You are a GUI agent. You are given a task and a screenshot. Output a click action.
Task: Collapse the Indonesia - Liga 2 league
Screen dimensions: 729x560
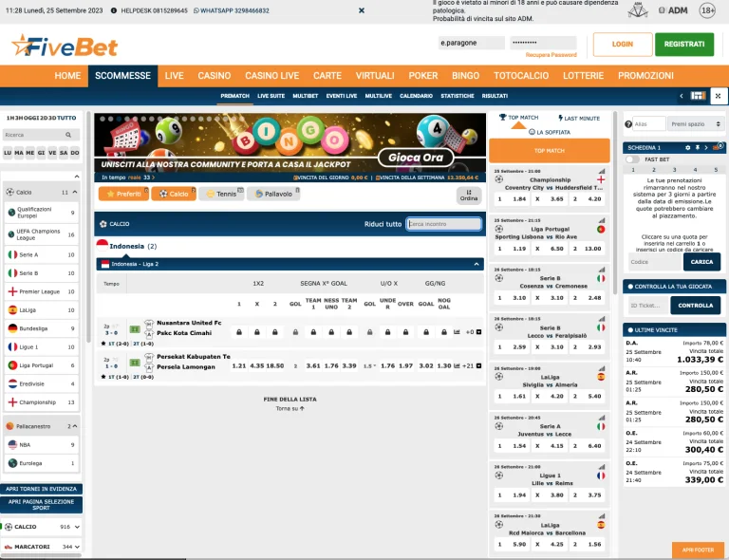(477, 264)
